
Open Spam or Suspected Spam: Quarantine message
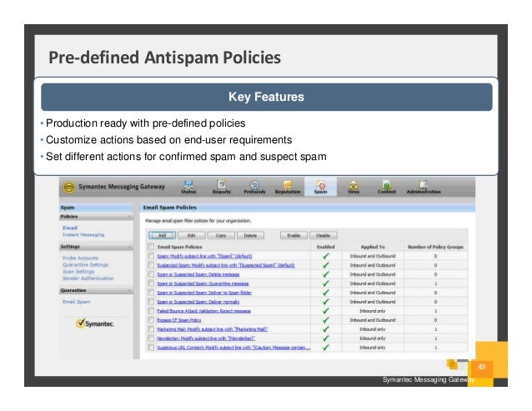(203, 283)
